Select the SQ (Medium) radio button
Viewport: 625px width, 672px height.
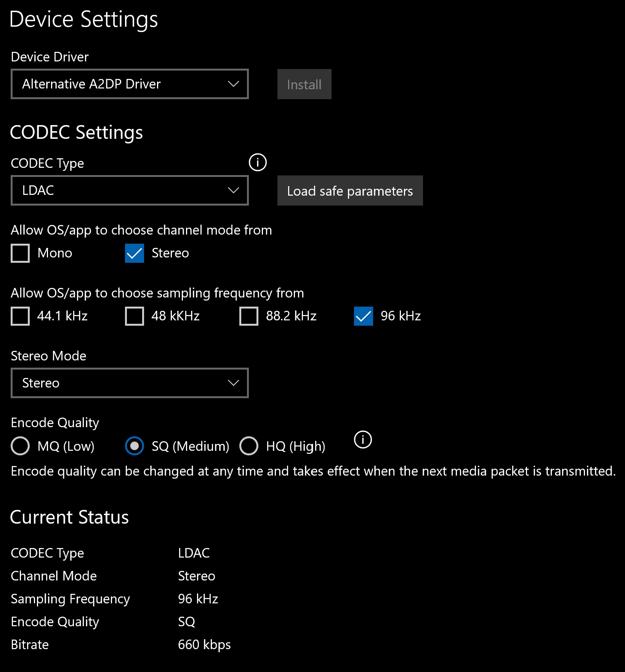tap(135, 446)
